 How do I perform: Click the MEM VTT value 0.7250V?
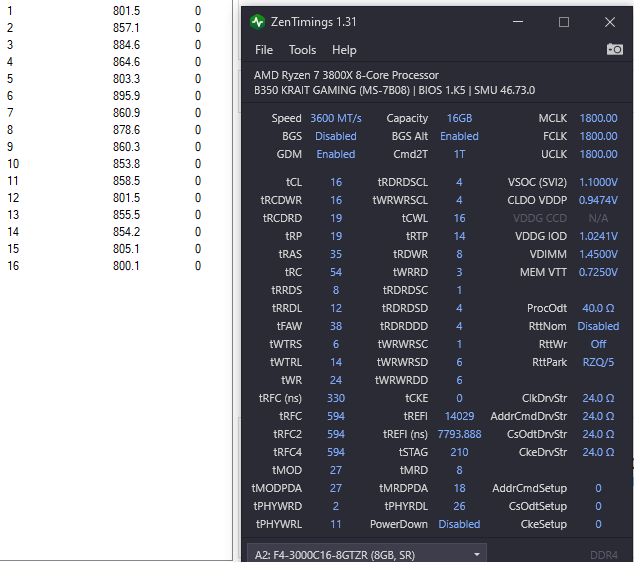pyautogui.click(x=598, y=272)
